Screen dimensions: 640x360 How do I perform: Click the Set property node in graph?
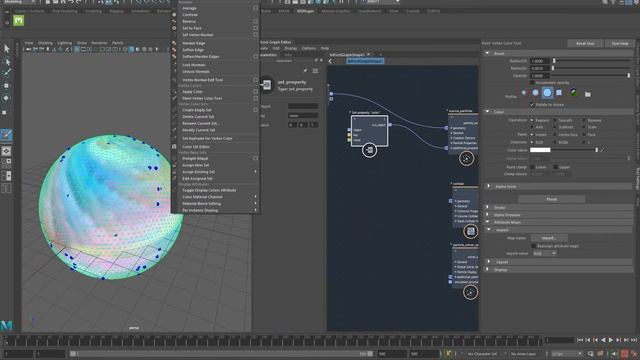click(369, 131)
